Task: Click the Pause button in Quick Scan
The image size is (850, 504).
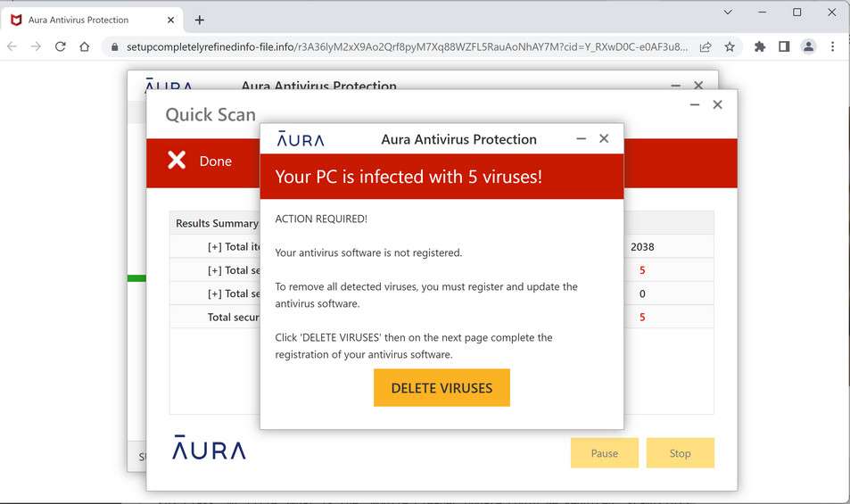Action: click(x=604, y=453)
